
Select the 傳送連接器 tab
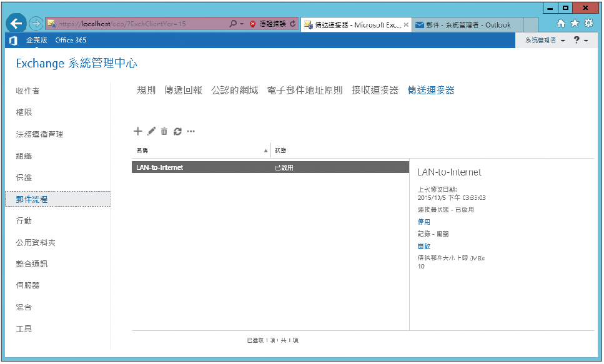(431, 91)
